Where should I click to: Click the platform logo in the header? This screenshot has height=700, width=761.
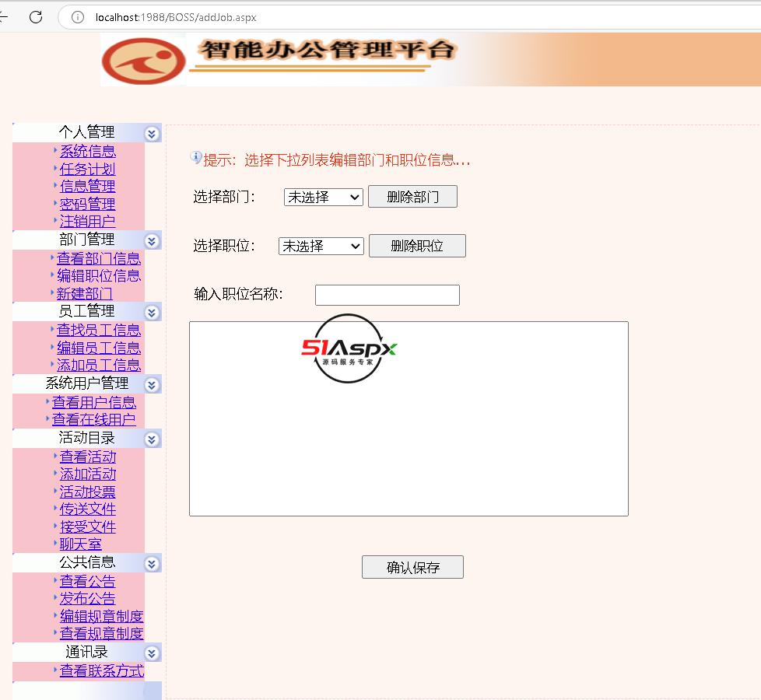coord(144,61)
